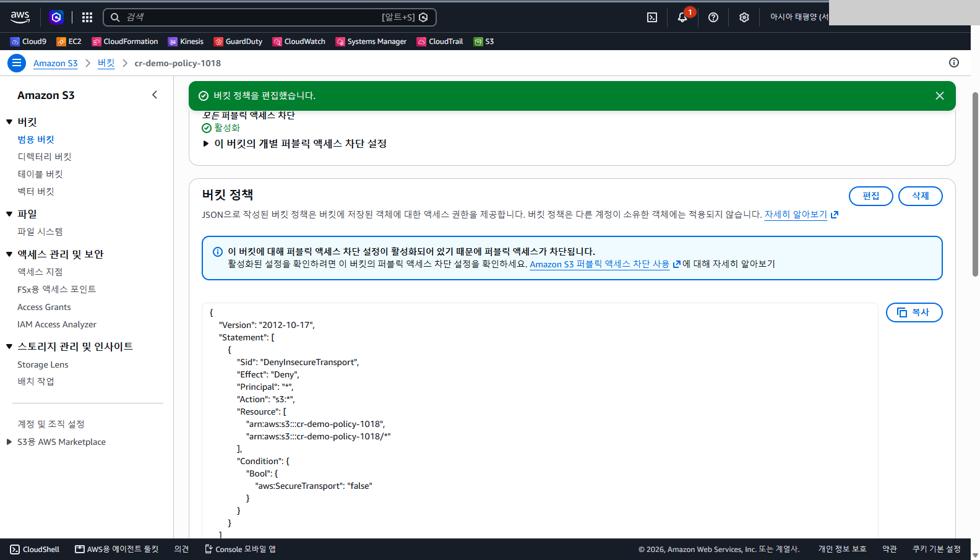
Task: Collapse the 파일 sidebar section
Action: pyautogui.click(x=9, y=214)
